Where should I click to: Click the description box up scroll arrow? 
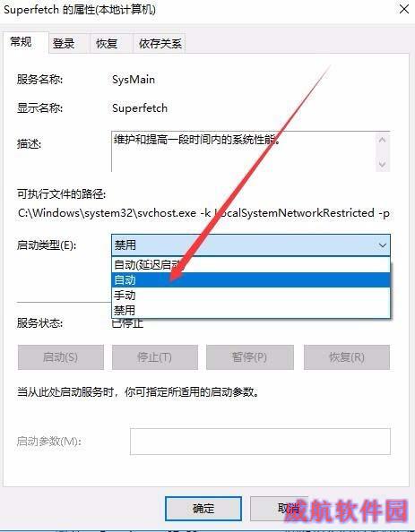[x=382, y=140]
